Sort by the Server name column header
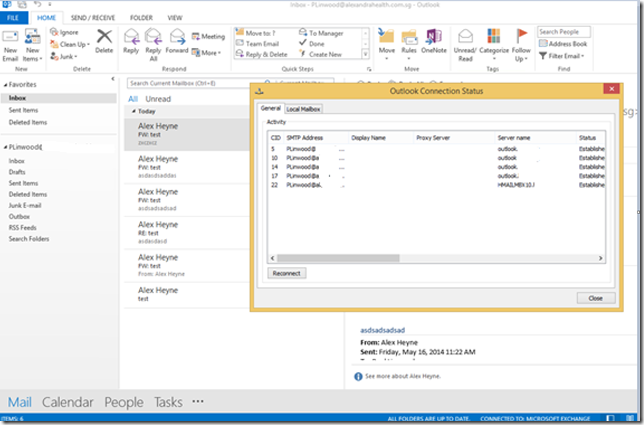 click(535, 138)
